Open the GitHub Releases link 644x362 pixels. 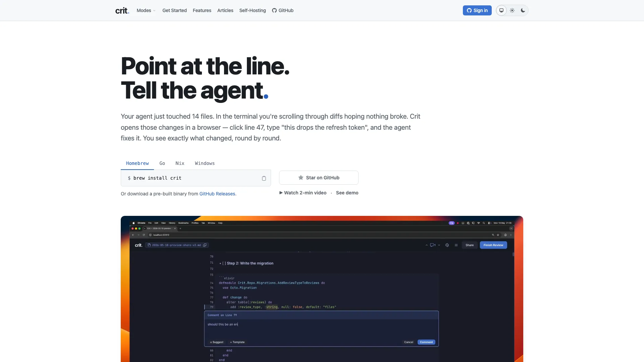click(x=217, y=194)
